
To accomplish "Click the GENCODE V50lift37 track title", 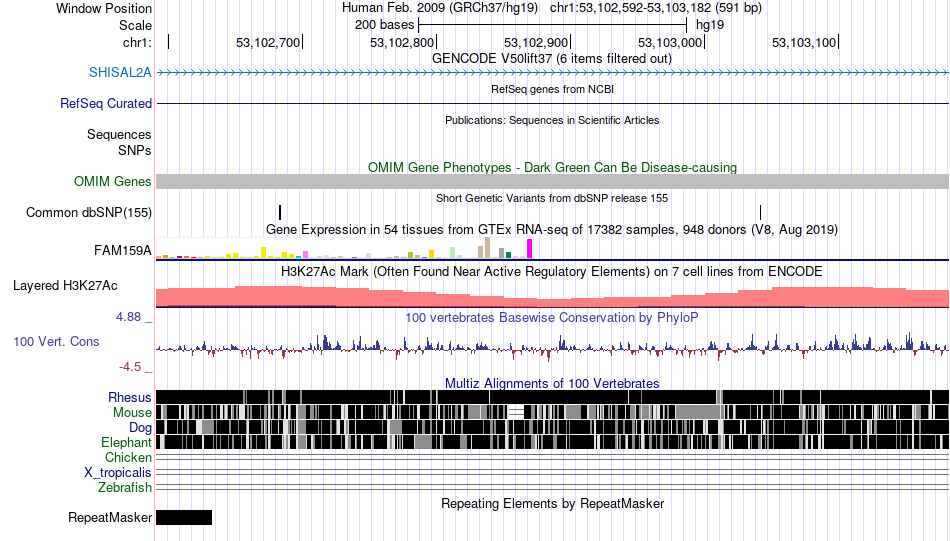I will pyautogui.click(x=552, y=59).
